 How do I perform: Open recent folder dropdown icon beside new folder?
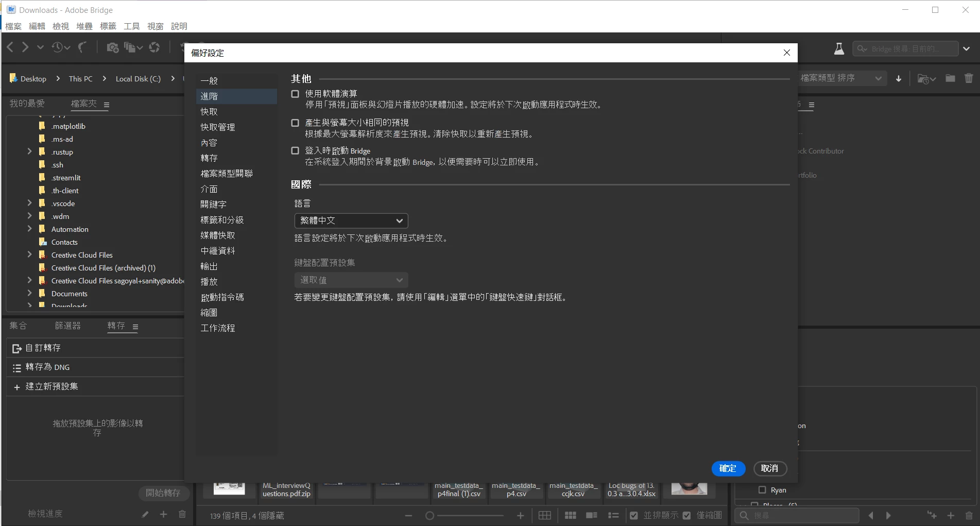point(926,79)
